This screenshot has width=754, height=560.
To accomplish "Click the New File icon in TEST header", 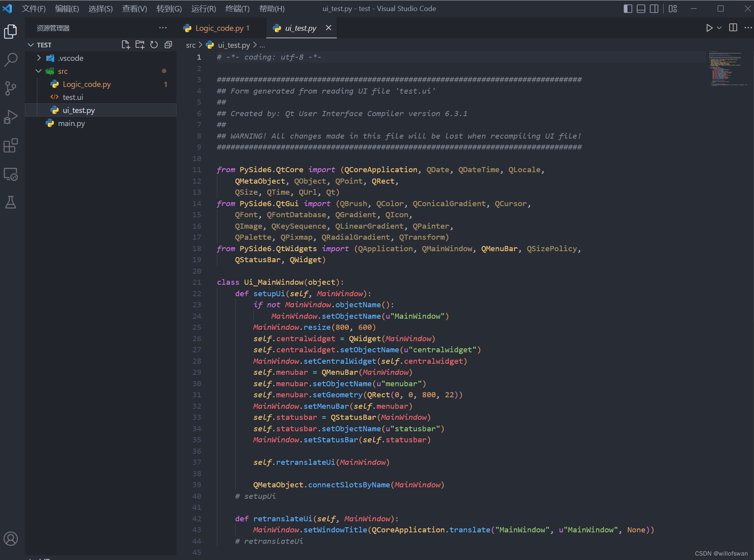I will pyautogui.click(x=126, y=45).
